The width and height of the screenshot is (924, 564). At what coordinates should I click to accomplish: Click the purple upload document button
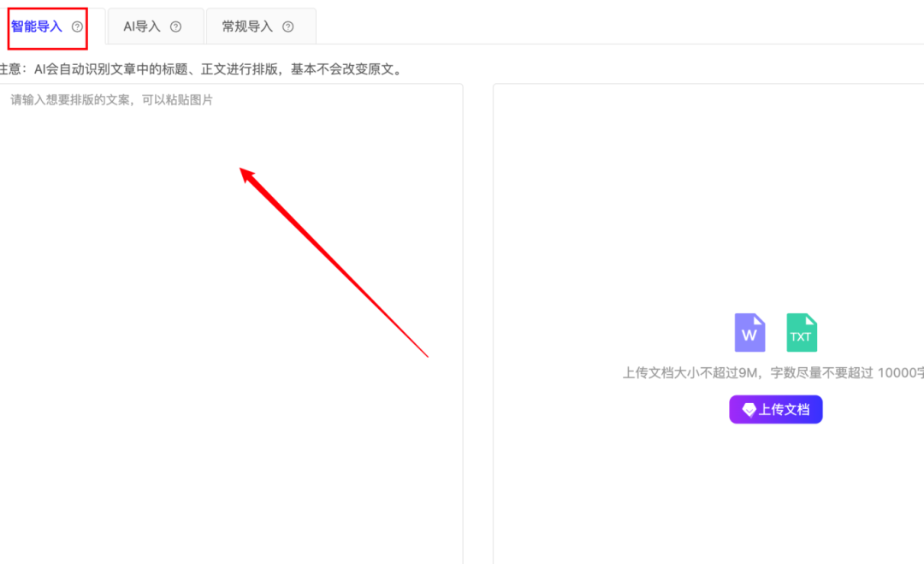tap(775, 409)
